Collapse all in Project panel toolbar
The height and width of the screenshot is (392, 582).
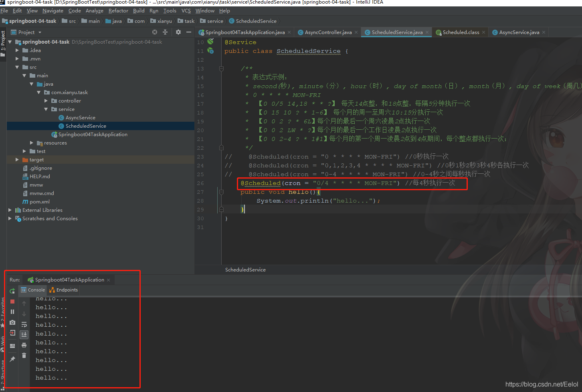point(165,32)
